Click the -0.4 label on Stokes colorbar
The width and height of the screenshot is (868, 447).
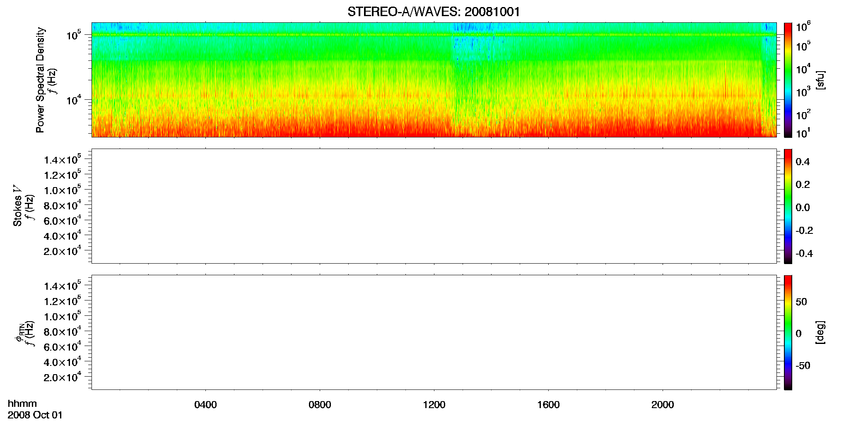[x=804, y=254]
